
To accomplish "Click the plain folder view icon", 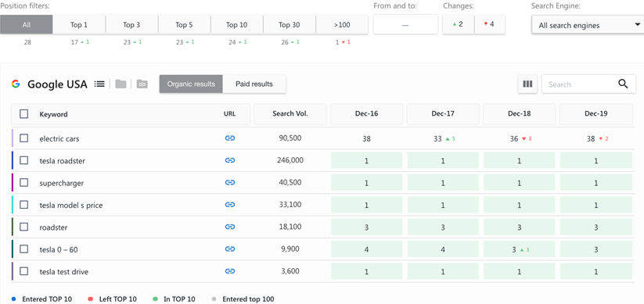I will (x=121, y=84).
